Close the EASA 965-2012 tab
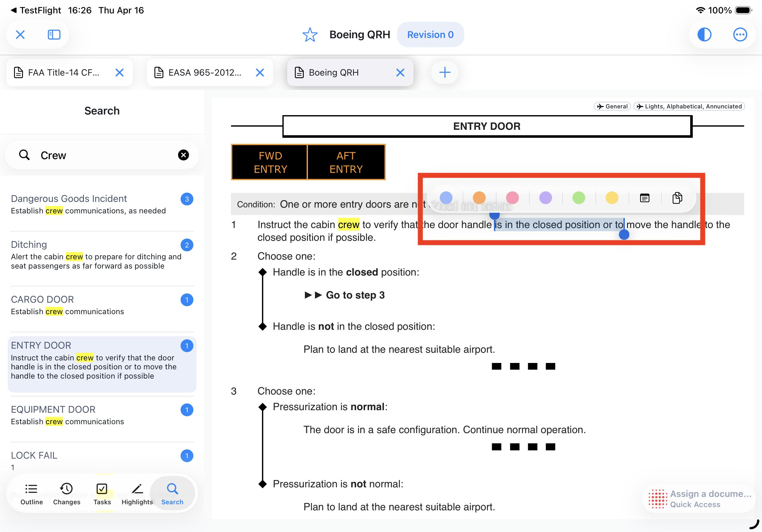762x532 pixels. (x=260, y=72)
